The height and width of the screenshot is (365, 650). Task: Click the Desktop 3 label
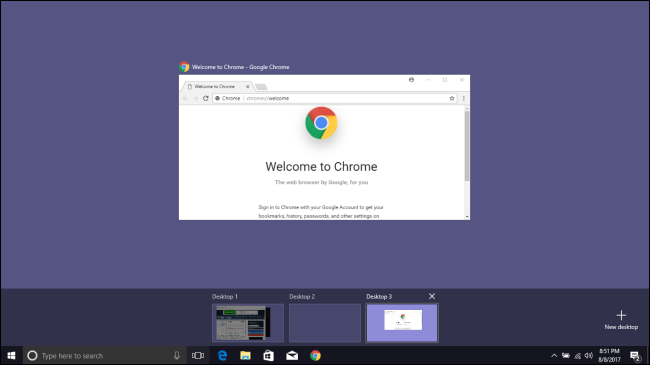[379, 297]
